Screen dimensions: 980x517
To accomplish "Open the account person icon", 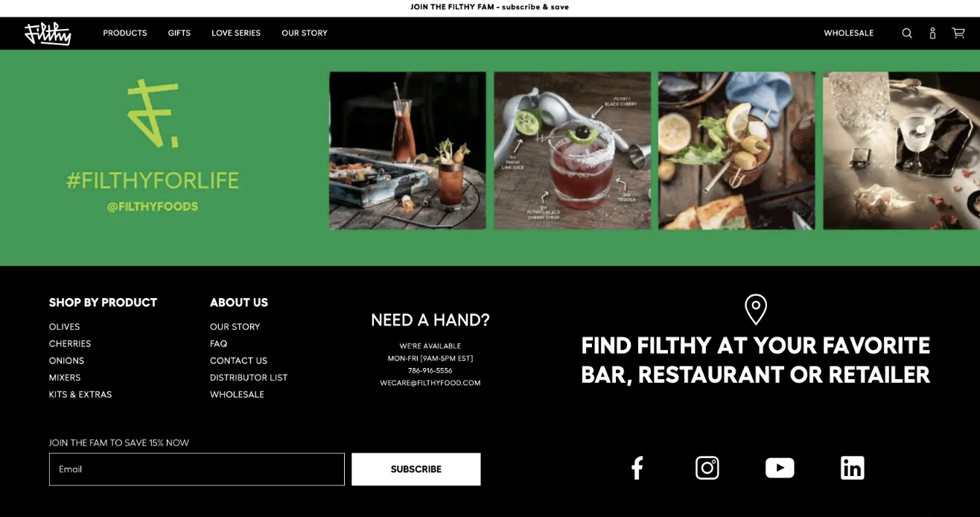I will coord(932,34).
